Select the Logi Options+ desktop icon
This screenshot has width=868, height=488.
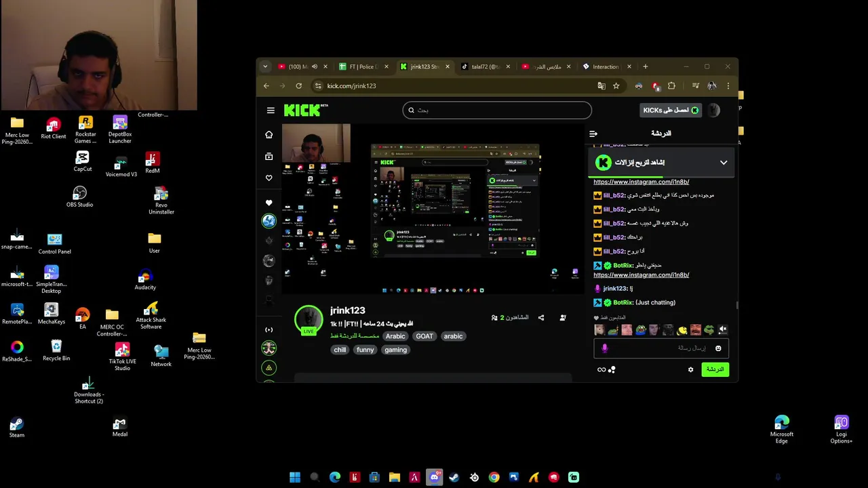[x=842, y=430]
